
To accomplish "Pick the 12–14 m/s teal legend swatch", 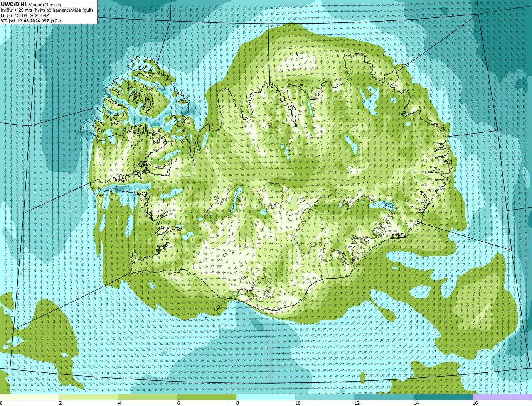I will [384, 397].
